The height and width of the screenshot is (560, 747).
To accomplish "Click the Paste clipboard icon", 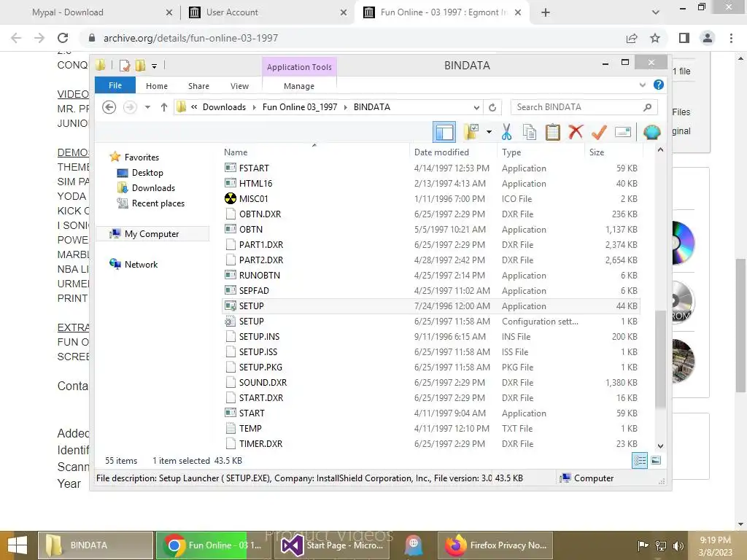I will 553,132.
